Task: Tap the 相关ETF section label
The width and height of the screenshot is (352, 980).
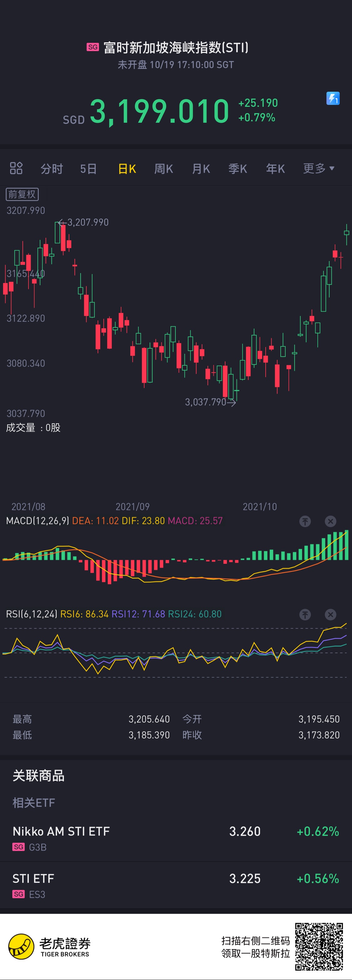Action: click(x=34, y=803)
